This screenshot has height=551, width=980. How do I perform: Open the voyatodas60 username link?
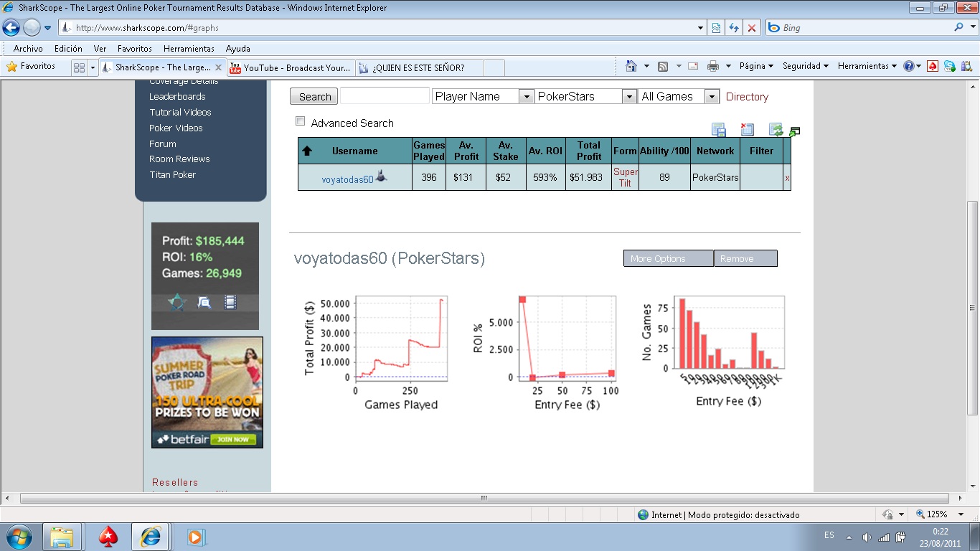348,179
